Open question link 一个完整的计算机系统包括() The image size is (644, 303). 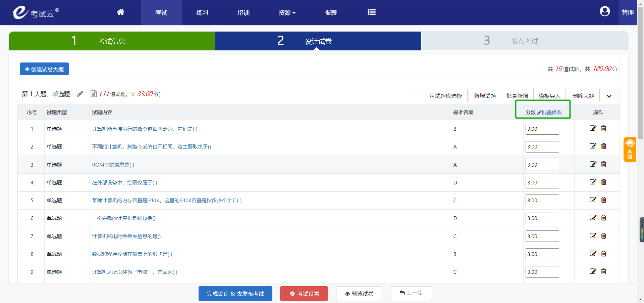point(124,218)
